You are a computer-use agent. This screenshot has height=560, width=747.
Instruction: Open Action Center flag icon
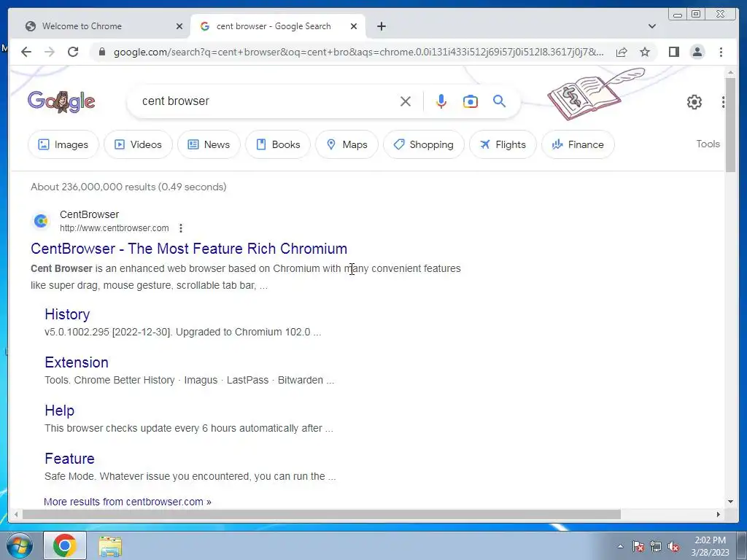(638, 546)
